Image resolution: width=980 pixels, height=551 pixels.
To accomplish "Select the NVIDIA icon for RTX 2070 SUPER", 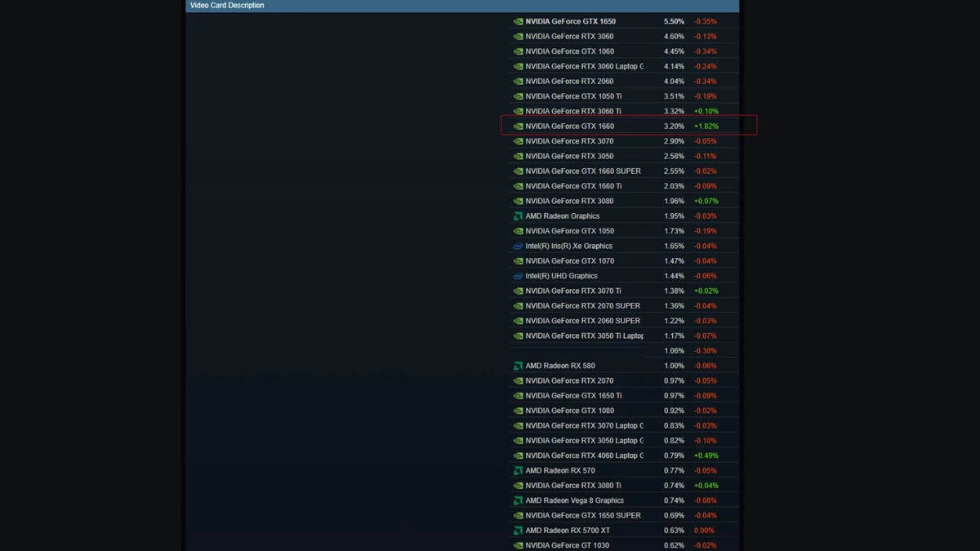I will (518, 306).
